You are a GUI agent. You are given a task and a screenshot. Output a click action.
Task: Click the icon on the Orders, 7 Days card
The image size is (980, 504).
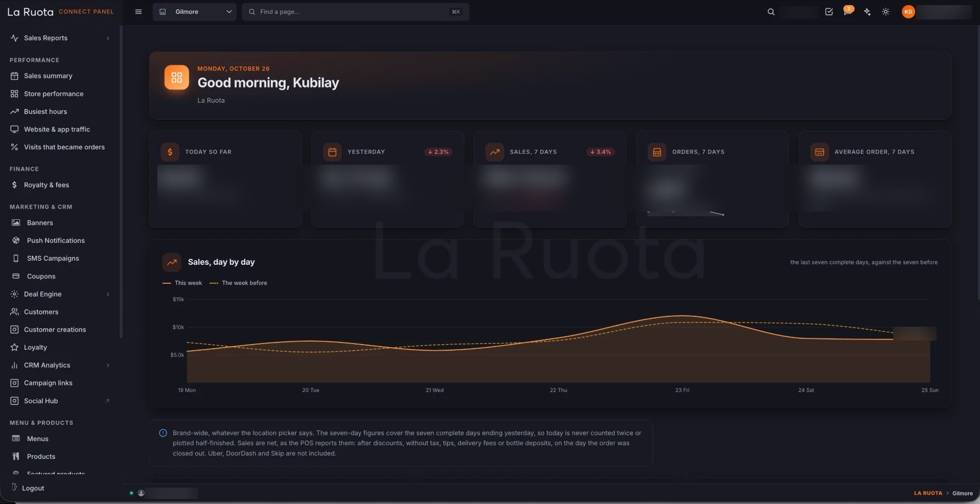[x=657, y=152]
